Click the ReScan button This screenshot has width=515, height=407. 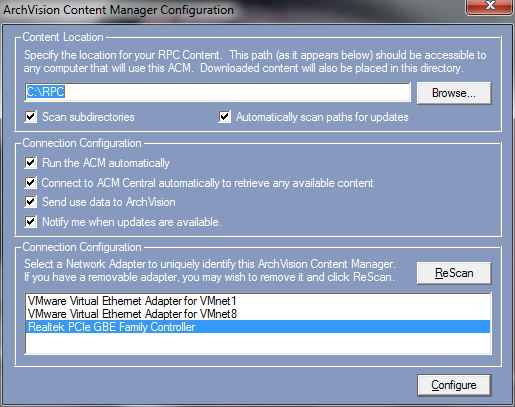(454, 273)
